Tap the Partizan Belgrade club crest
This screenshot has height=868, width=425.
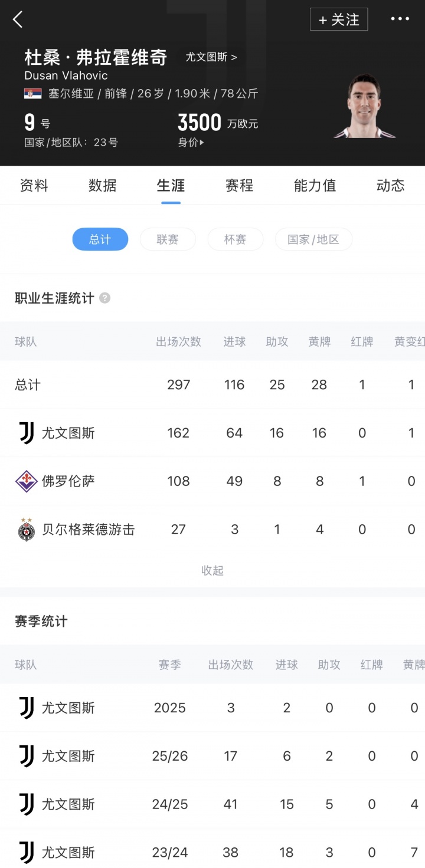[27, 530]
